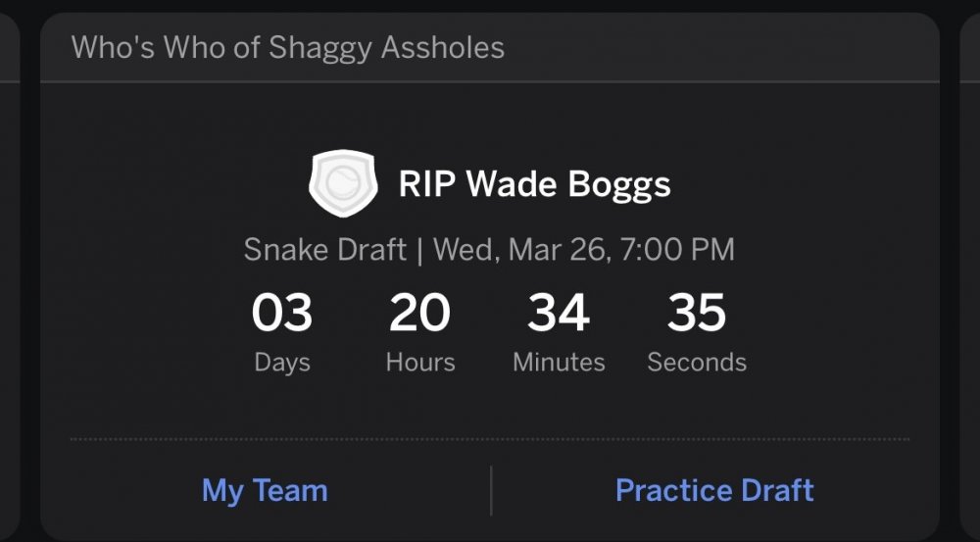Click the 35 seconds countdown number

coord(697,314)
